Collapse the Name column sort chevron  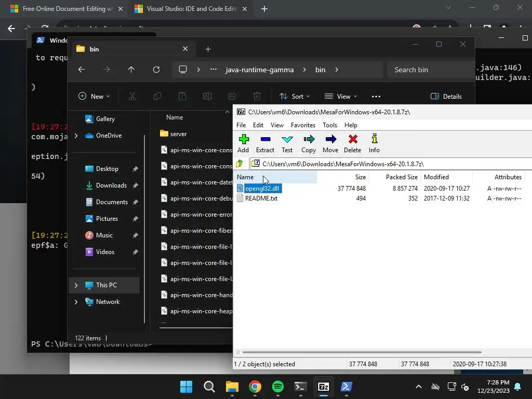tap(227, 112)
